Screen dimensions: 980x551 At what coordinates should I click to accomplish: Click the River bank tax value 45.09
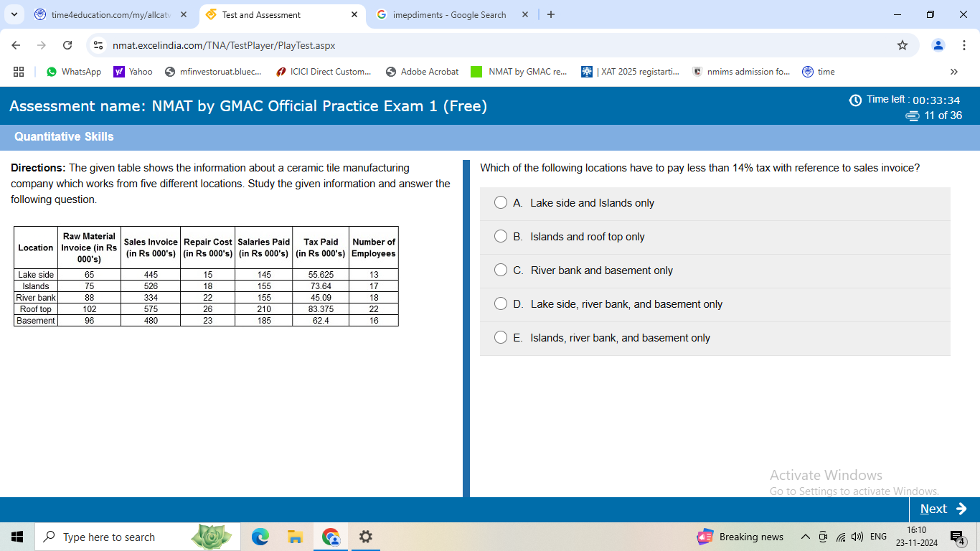click(321, 298)
